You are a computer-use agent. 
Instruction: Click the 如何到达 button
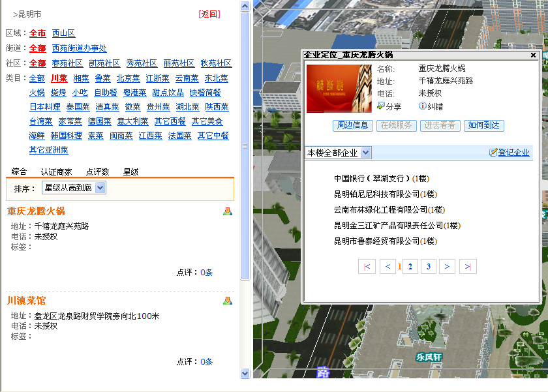pos(483,125)
